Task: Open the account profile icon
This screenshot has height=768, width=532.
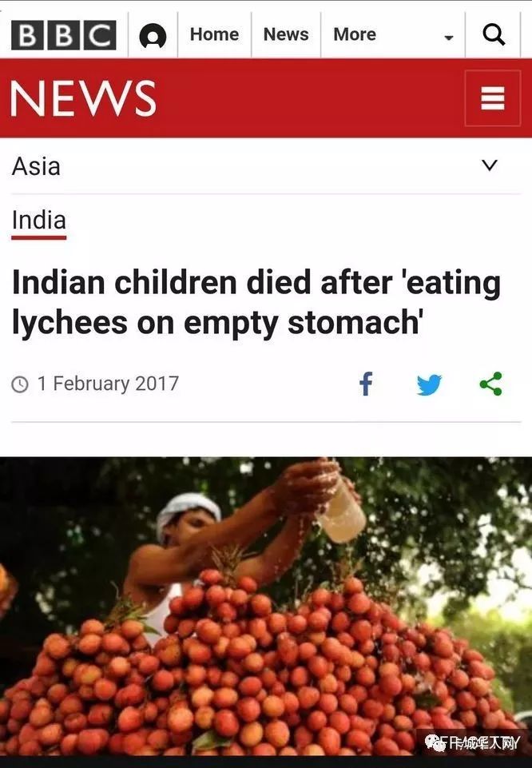Action: click(153, 36)
